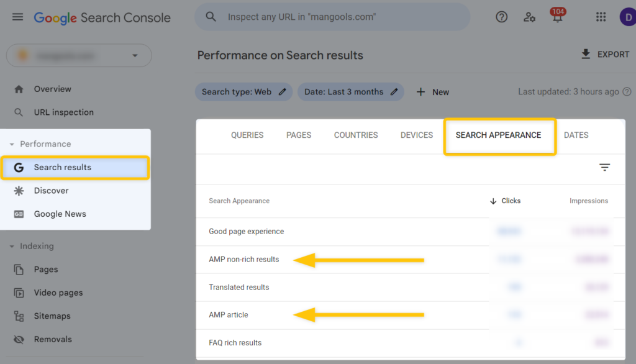
Task: Click the Pages documents icon
Action: pyautogui.click(x=19, y=270)
